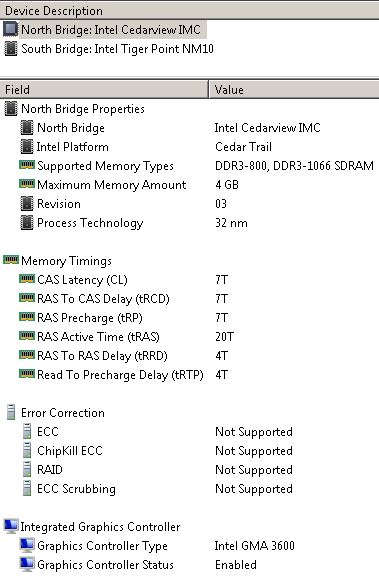The width and height of the screenshot is (379, 580).
Task: Click the Graphics Controller Type monitor icon
Action: [x=27, y=546]
